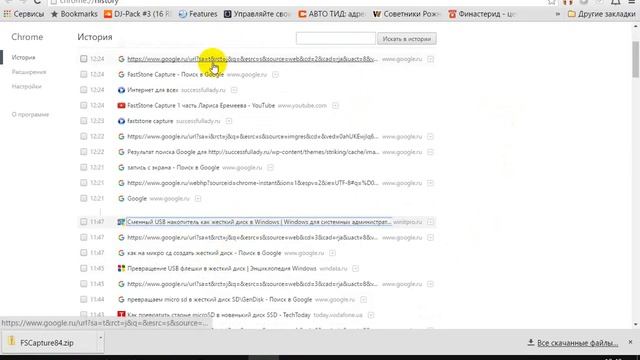Open как на микро сд создать жесткий диск link
640x360 pixels.
(x=204, y=253)
